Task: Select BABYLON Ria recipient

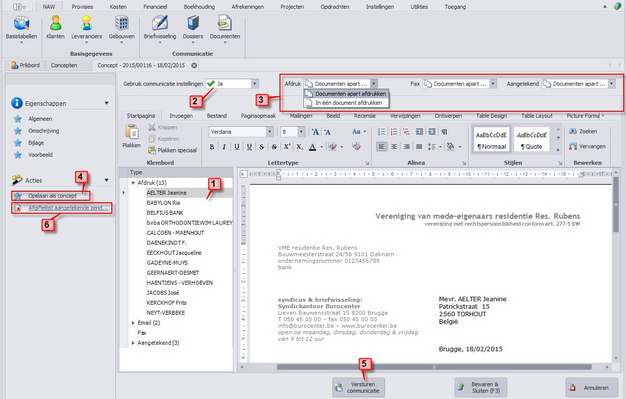Action: [x=163, y=203]
